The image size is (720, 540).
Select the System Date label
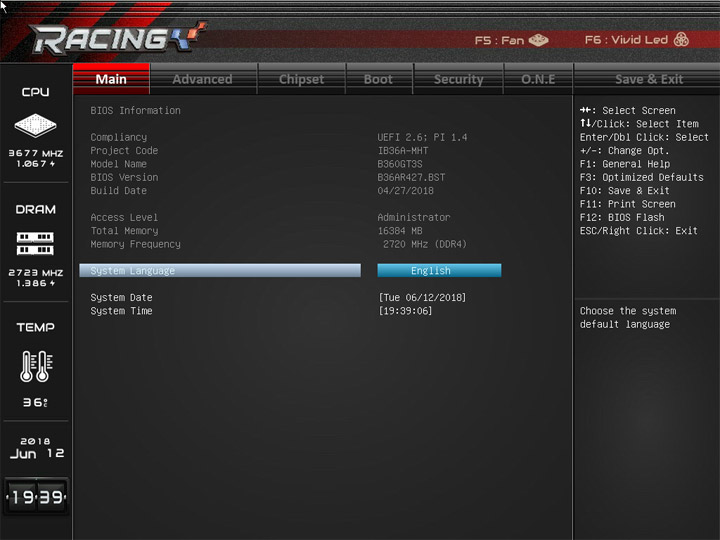pos(121,298)
